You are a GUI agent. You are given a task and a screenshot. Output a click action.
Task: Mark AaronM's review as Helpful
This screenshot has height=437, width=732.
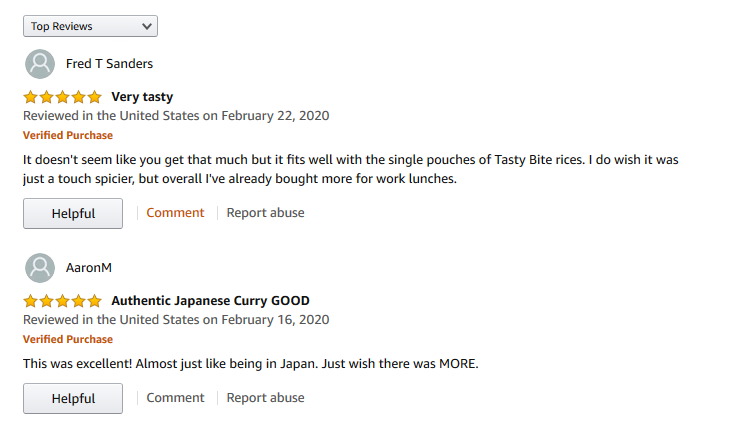73,398
